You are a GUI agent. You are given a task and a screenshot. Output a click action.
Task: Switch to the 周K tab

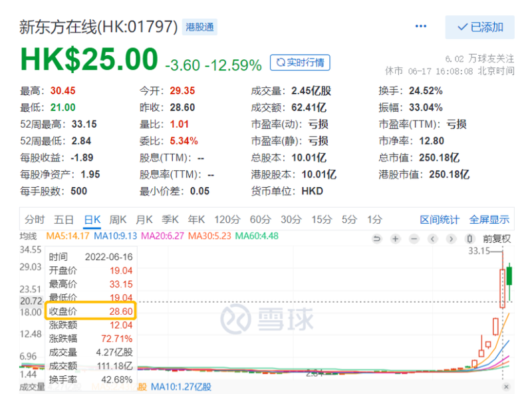[x=118, y=220]
